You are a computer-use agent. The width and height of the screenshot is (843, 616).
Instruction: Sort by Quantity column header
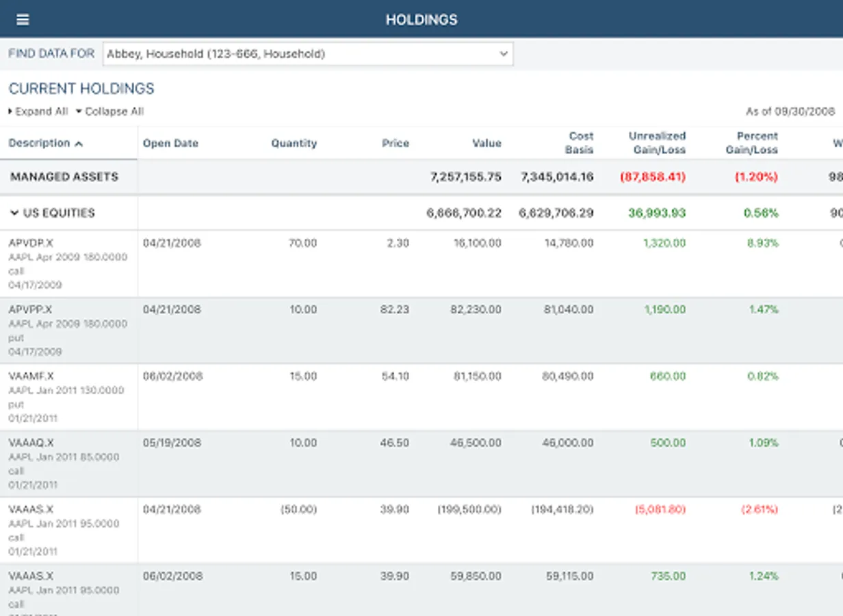[294, 143]
